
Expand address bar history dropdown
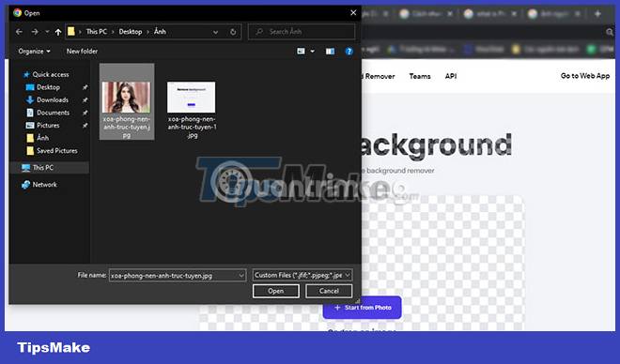click(x=215, y=32)
